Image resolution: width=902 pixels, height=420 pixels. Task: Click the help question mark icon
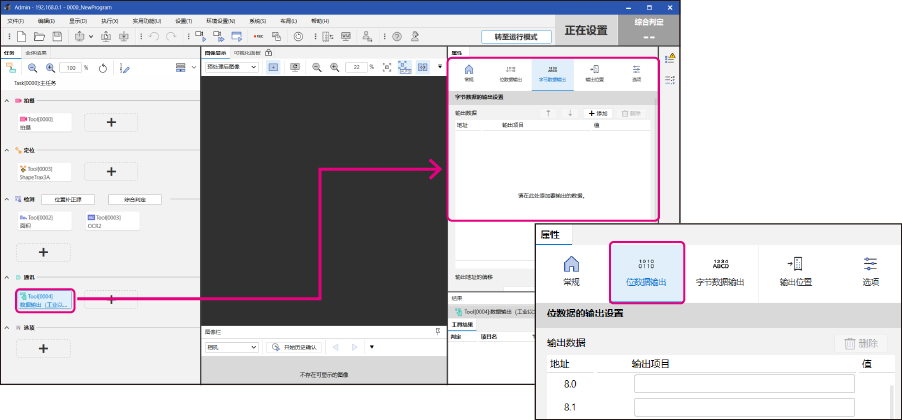397,36
